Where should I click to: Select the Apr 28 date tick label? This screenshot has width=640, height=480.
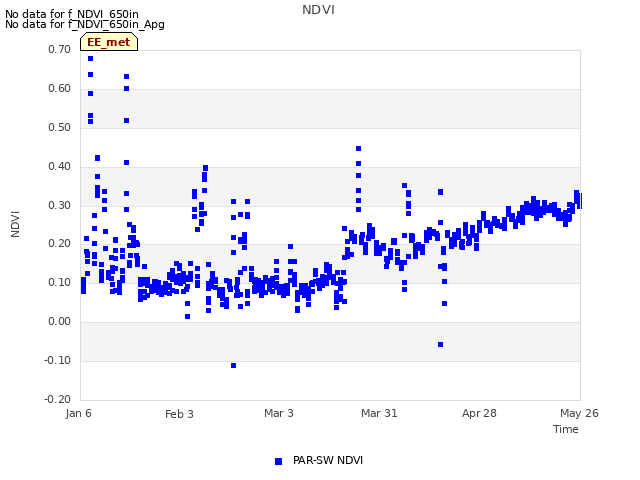479,413
